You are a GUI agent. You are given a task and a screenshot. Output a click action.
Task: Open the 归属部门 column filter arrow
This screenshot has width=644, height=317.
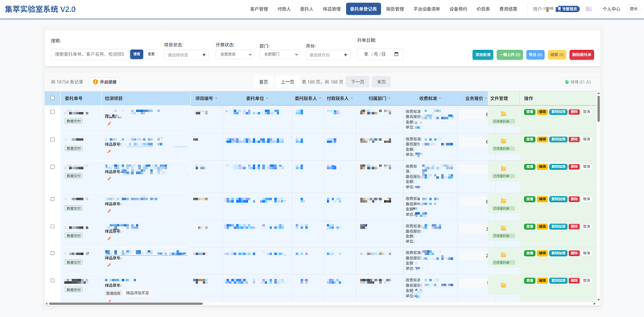[x=389, y=98]
